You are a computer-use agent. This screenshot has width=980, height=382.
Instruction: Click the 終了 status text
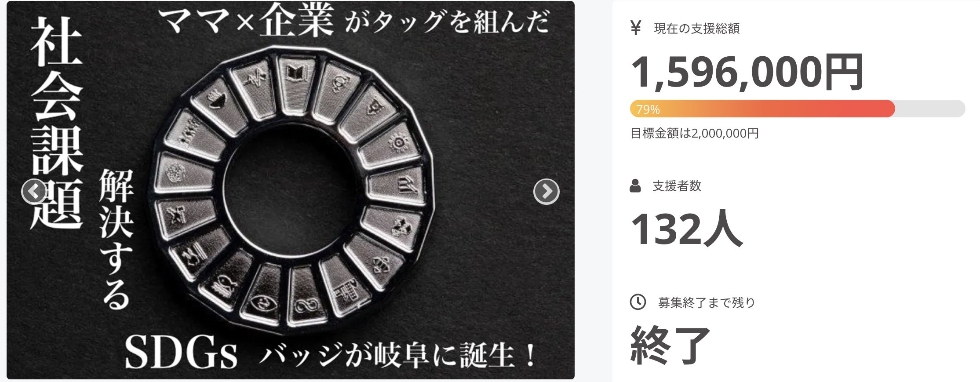pyautogui.click(x=670, y=345)
